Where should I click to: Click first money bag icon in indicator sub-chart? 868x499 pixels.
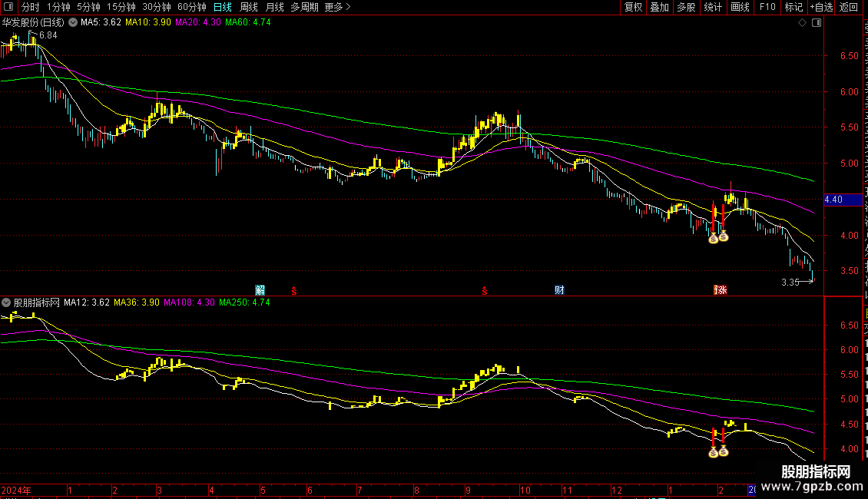point(713,452)
